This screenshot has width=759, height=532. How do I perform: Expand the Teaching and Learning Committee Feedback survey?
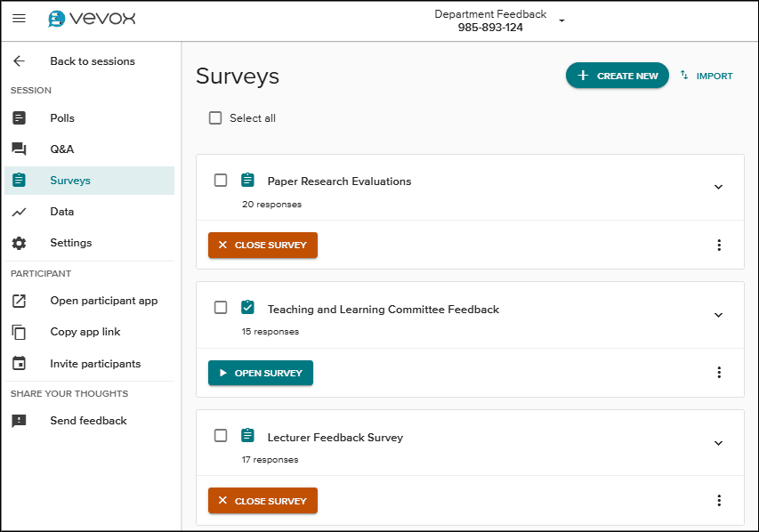click(x=718, y=314)
